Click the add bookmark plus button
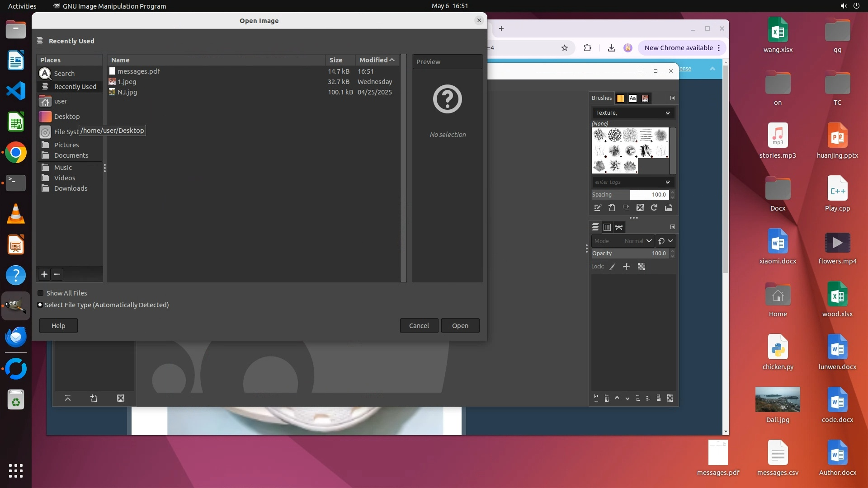868x488 pixels. 44,274
